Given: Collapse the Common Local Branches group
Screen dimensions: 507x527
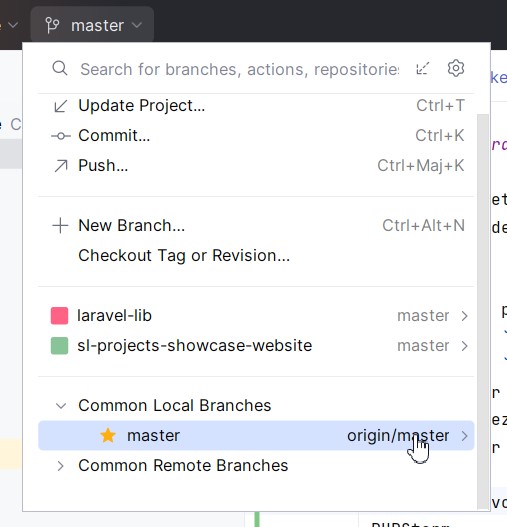Looking at the screenshot, I should pyautogui.click(x=61, y=406).
